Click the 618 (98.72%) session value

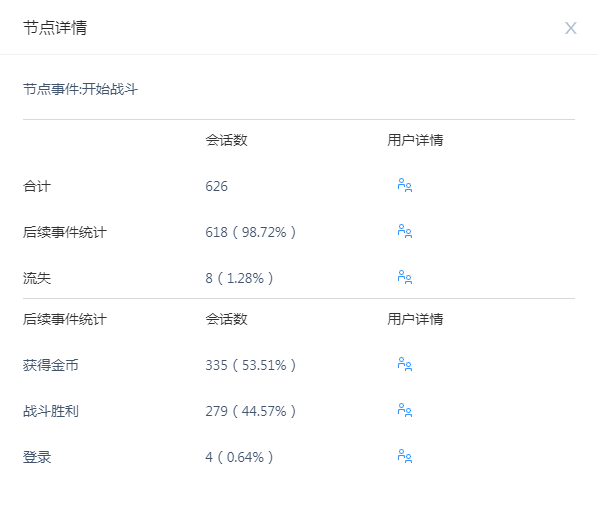tap(251, 232)
